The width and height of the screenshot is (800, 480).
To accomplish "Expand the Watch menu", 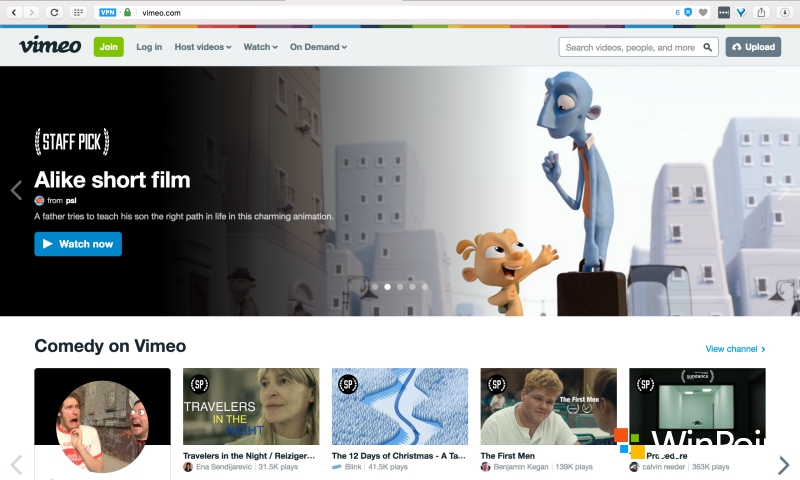I will [261, 47].
